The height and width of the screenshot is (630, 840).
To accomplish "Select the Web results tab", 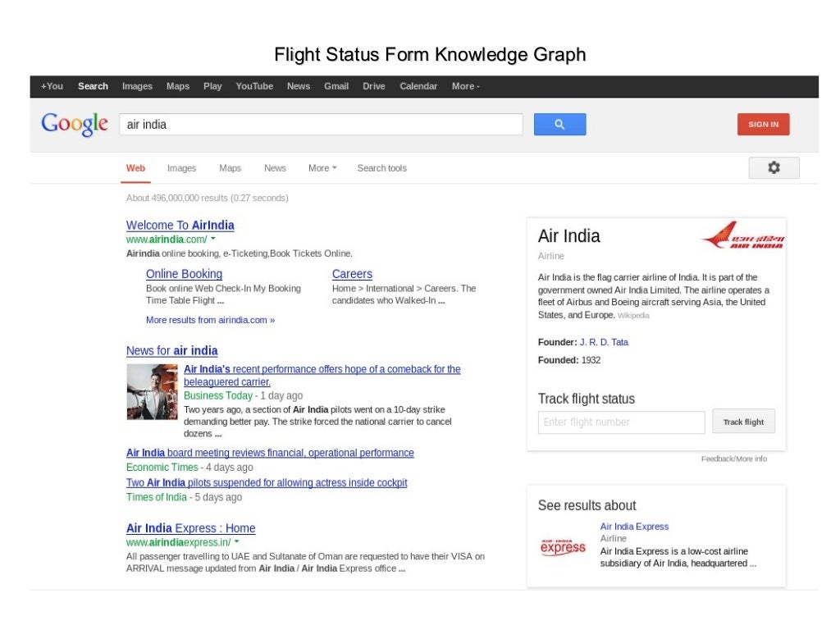I will pyautogui.click(x=135, y=168).
